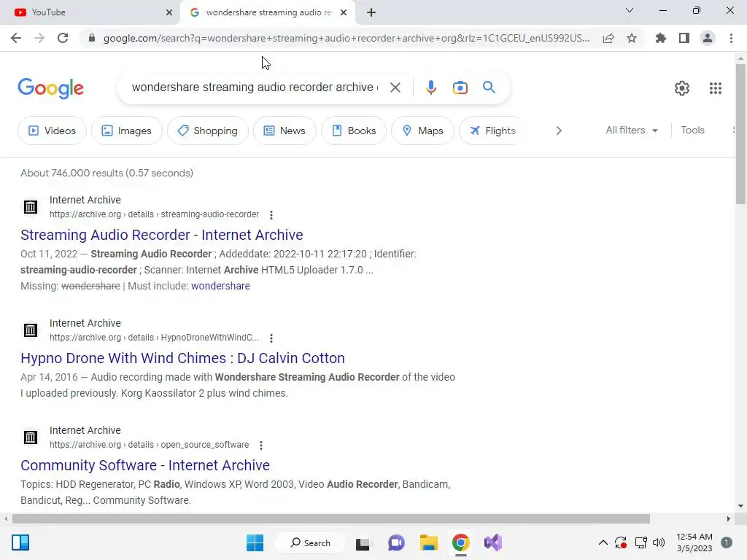
Task: Click the Google logo
Action: [50, 88]
